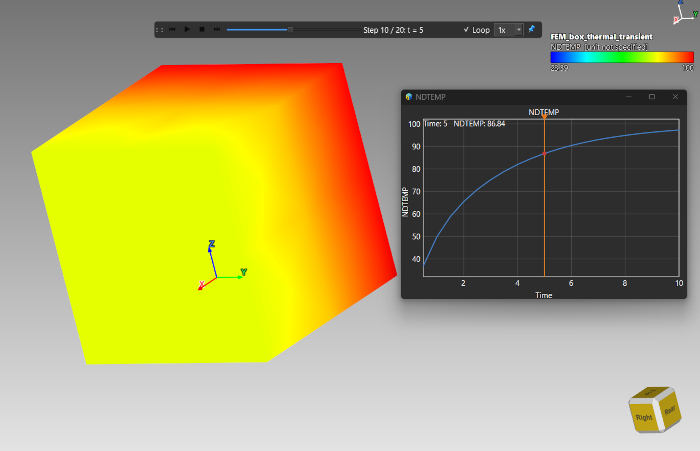The image size is (700, 451).
Task: Click the NDTEMP color legend bar
Action: pyautogui.click(x=622, y=57)
